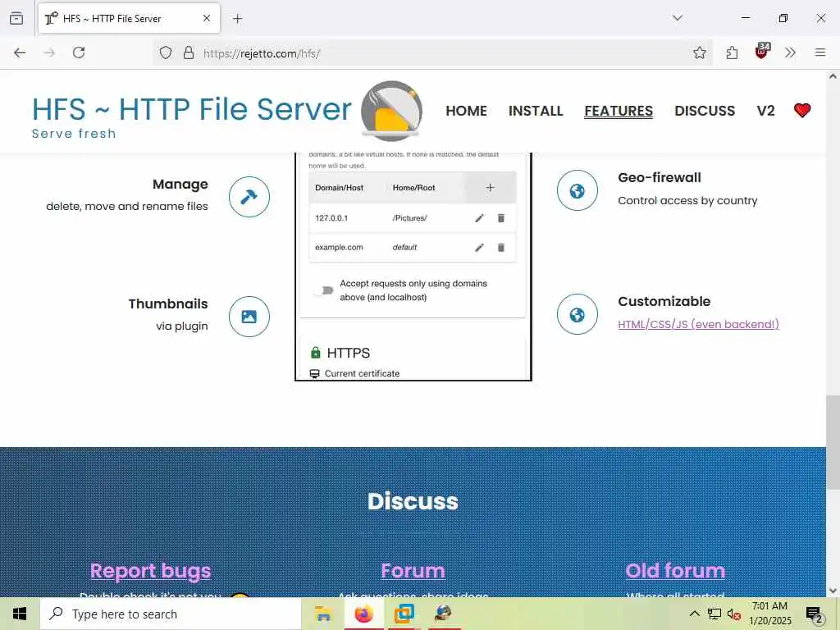The height and width of the screenshot is (630, 840).
Task: Open the Windows Start menu
Action: 20,614
